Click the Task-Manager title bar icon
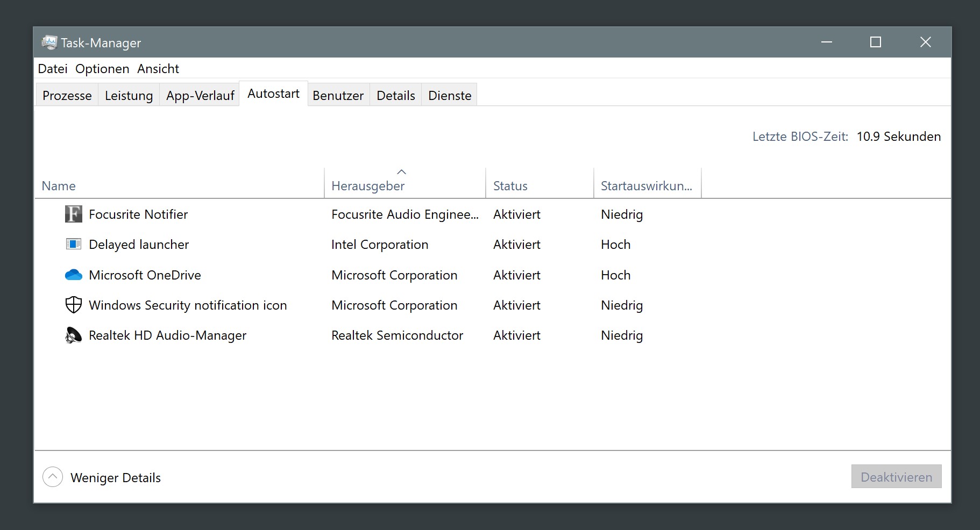 point(49,42)
